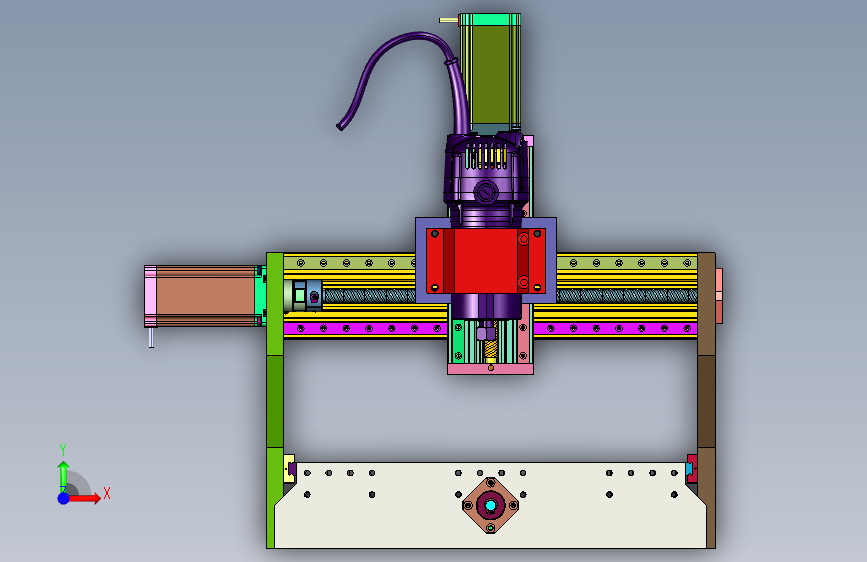Select the upper olive rail strip right of carriage
Image resolution: width=867 pixels, height=562 pixels.
(x=627, y=262)
